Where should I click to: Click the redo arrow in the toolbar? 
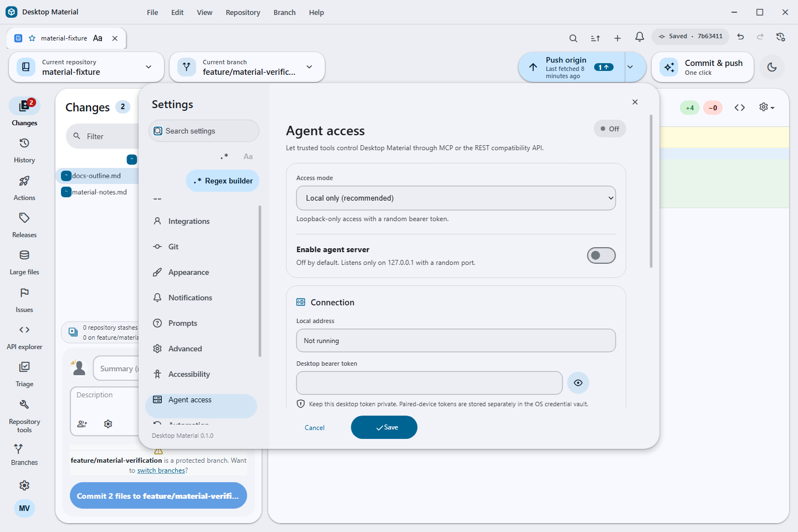(x=760, y=37)
